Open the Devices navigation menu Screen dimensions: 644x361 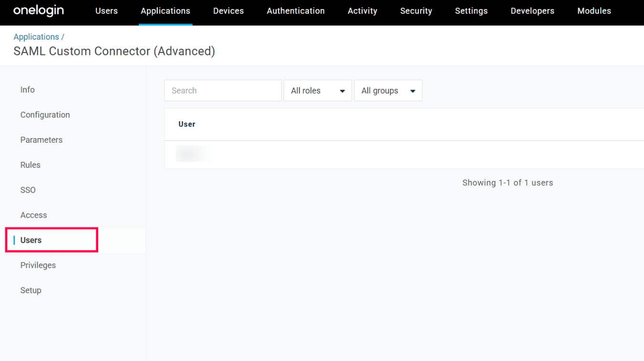[x=229, y=11]
